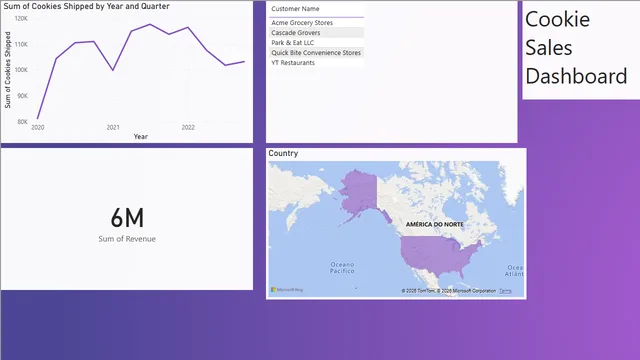Click the 2022 label on Year axis
640x360 pixels.
tap(188, 128)
